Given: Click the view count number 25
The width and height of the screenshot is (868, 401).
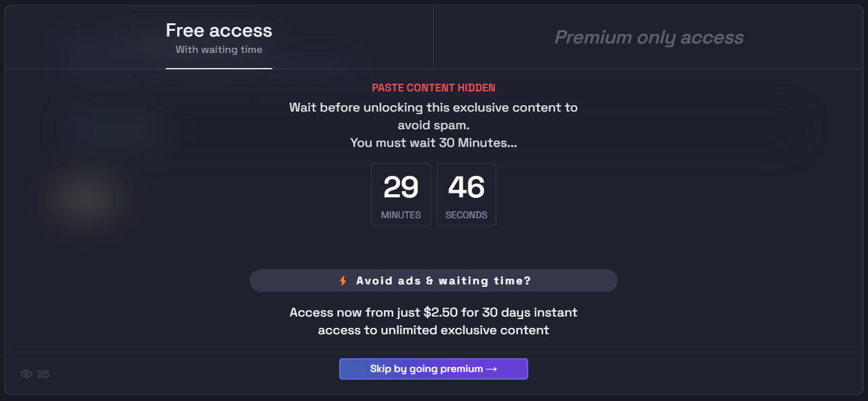Looking at the screenshot, I should [43, 374].
